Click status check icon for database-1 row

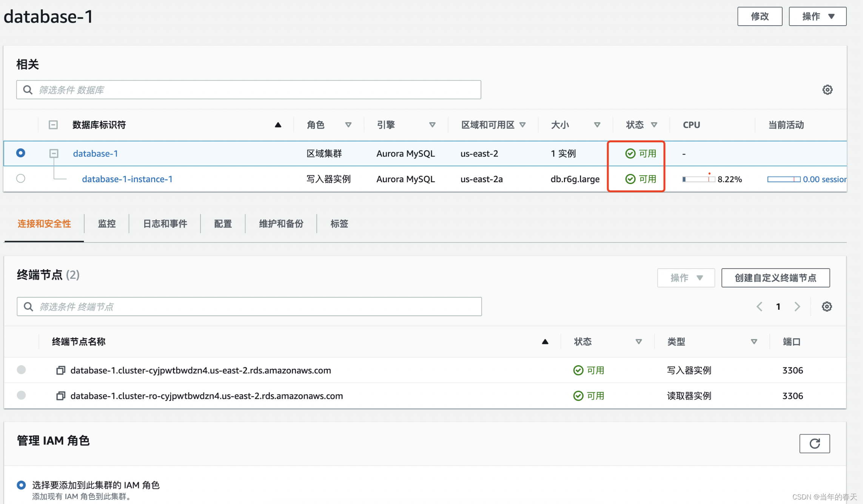point(630,154)
